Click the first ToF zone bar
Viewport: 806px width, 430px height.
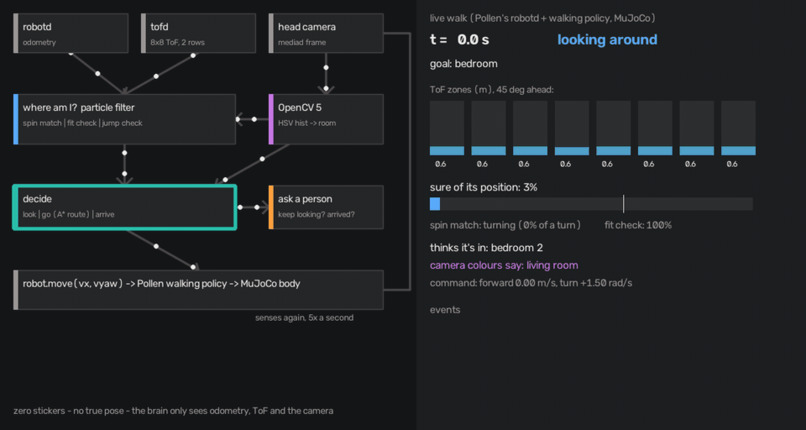(447, 128)
